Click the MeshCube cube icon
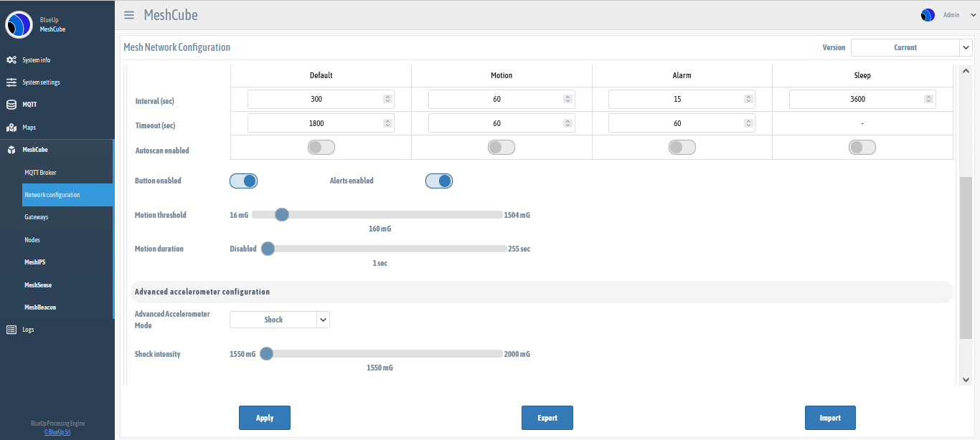This screenshot has height=440, width=980. [x=11, y=150]
